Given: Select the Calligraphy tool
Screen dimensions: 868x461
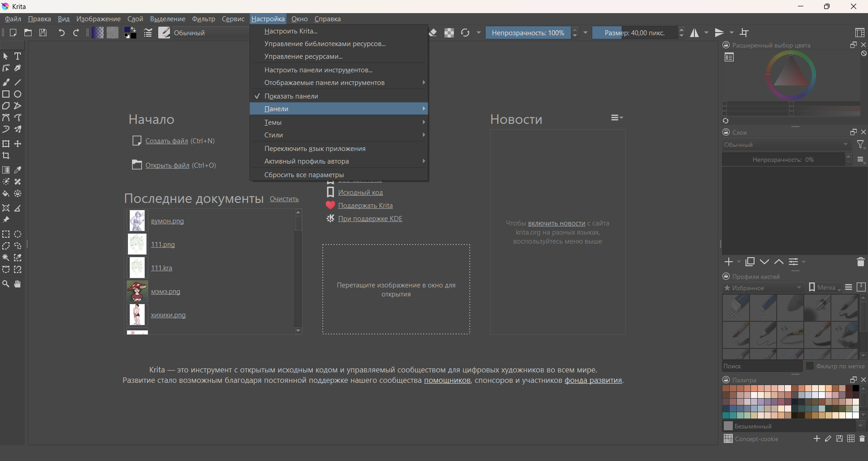Looking at the screenshot, I should tap(18, 68).
